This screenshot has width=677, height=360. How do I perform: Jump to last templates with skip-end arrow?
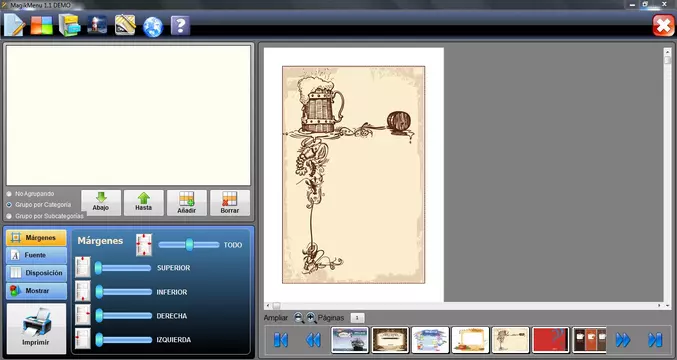click(x=655, y=340)
